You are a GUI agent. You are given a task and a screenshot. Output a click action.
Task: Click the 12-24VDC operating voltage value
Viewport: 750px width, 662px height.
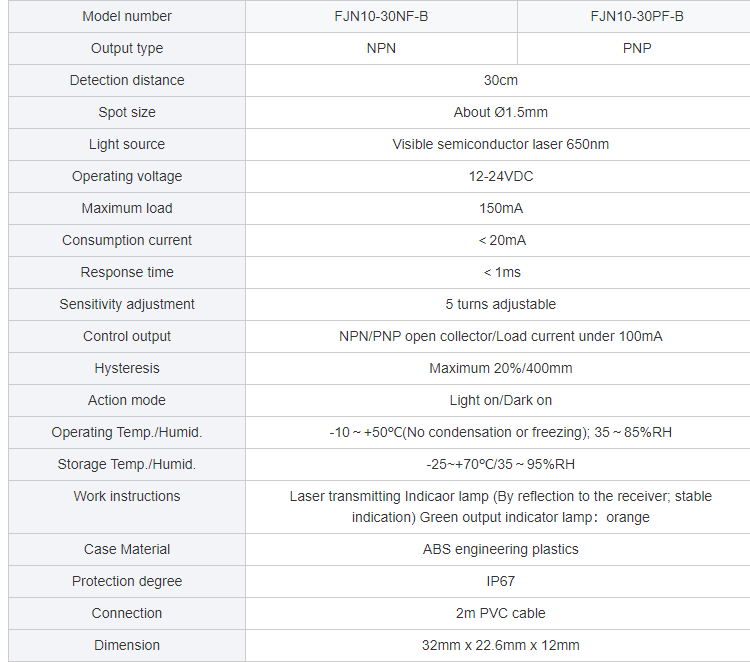500,177
